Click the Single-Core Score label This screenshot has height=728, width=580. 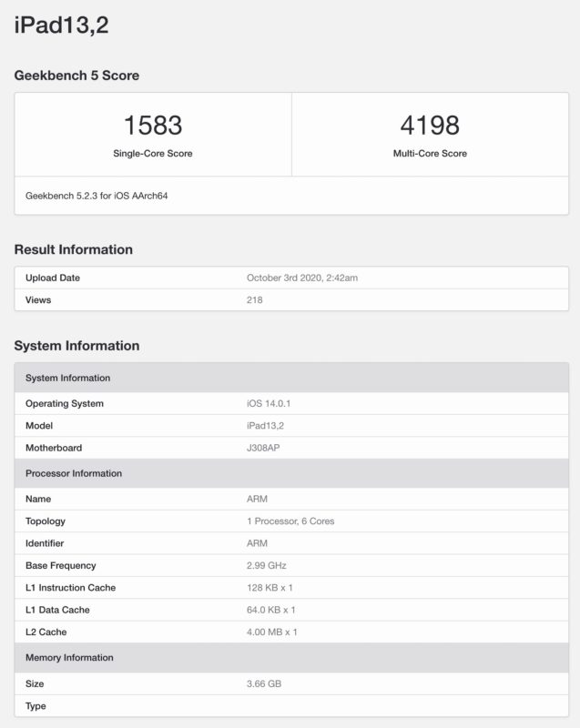point(153,153)
